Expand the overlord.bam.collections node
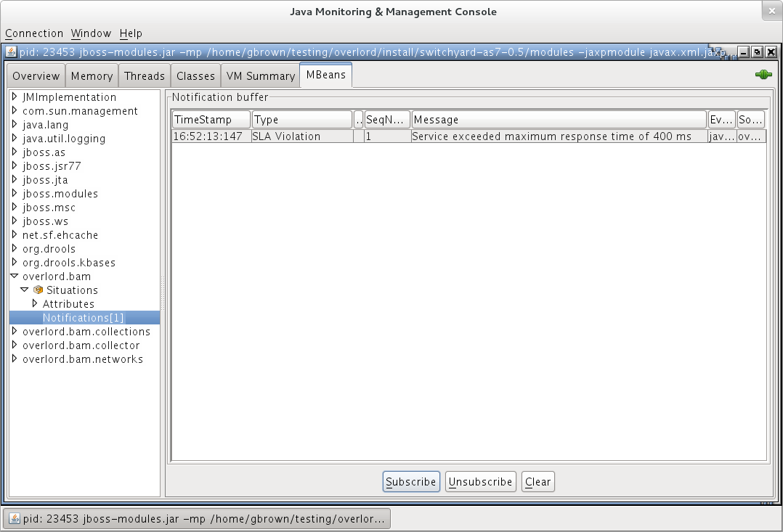The width and height of the screenshot is (783, 532). [x=15, y=332]
